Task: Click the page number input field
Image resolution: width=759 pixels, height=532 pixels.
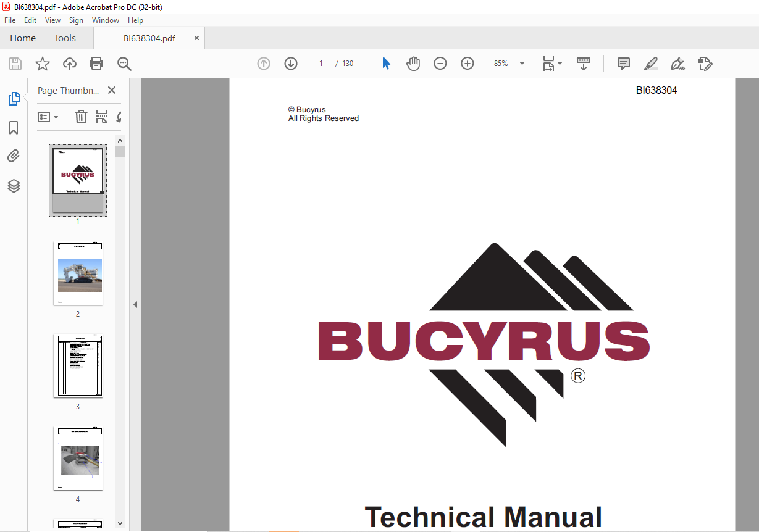Action: (x=321, y=64)
